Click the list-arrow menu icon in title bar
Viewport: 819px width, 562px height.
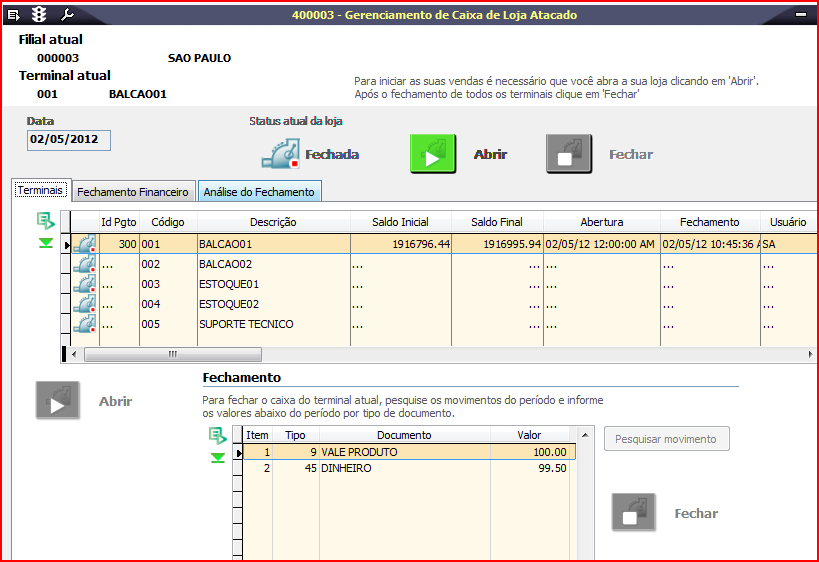pos(14,15)
